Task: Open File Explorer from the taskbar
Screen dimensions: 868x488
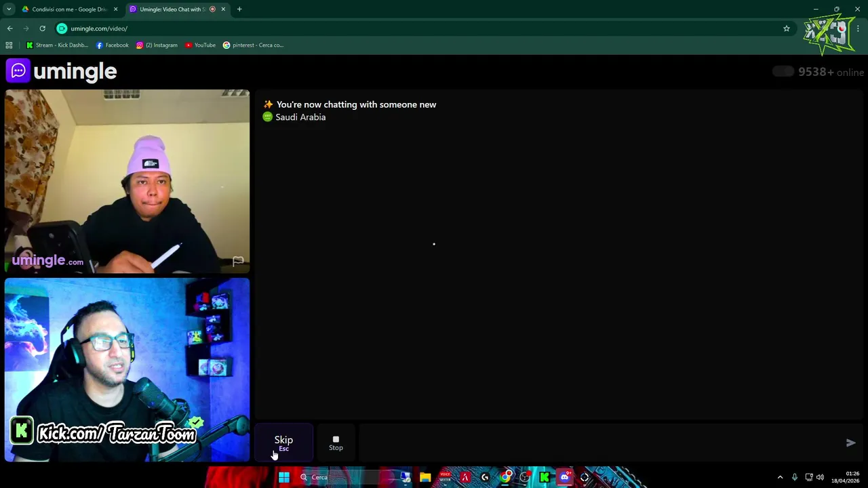Action: click(x=425, y=477)
